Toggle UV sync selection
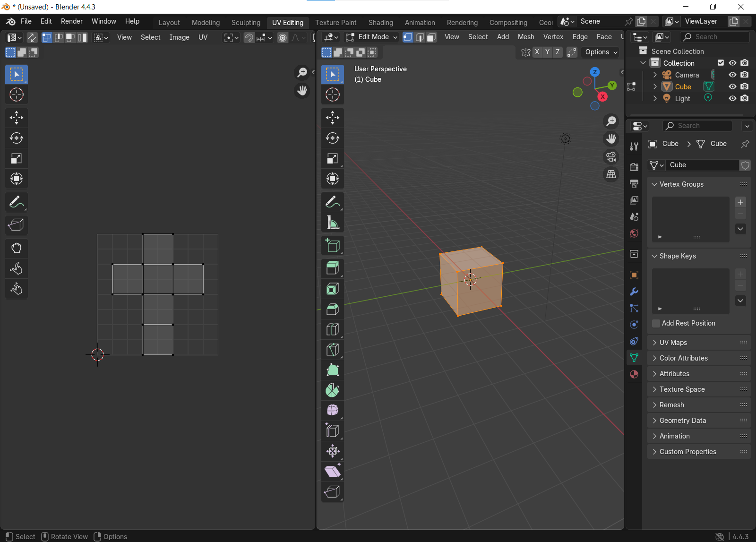Screen dimensions: 756x542 pyautogui.click(x=32, y=37)
